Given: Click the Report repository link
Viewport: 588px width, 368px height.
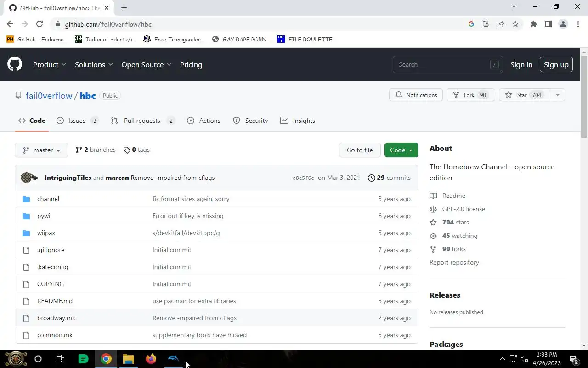Looking at the screenshot, I should tap(454, 262).
